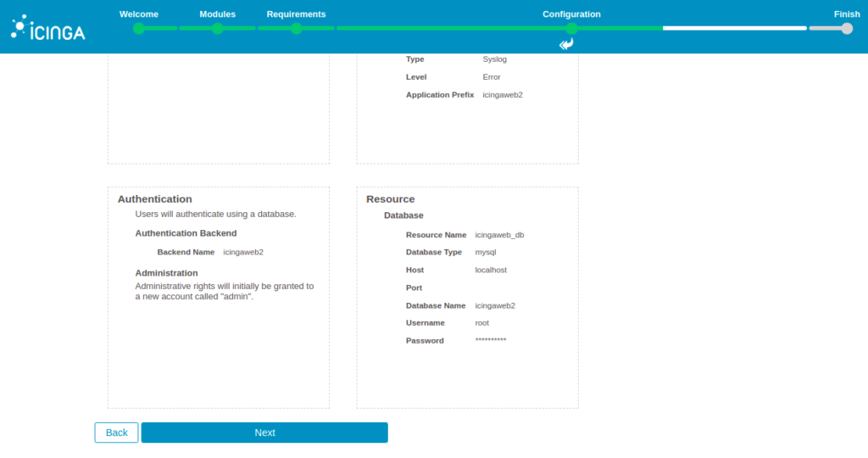This screenshot has width=868, height=458.
Task: Click the Resource Name value icingaweb_db
Action: point(499,235)
